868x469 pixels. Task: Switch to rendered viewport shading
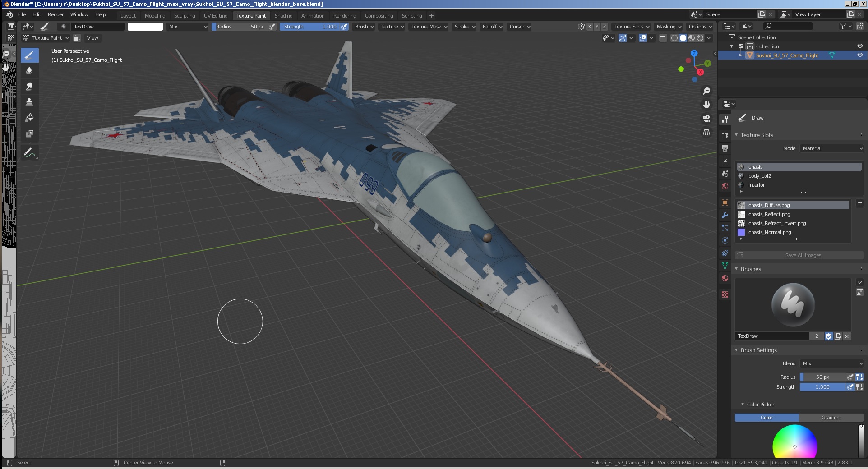(x=700, y=38)
